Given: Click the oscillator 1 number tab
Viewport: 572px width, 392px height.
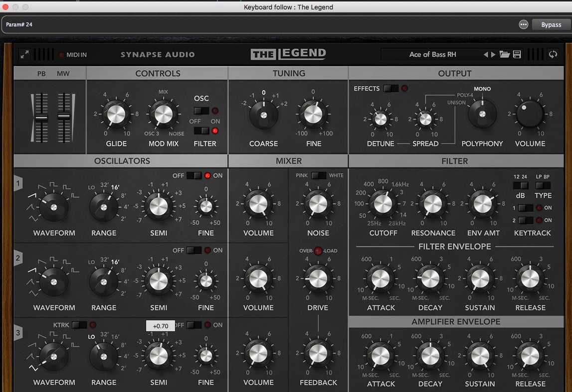Looking at the screenshot, I should coord(18,184).
